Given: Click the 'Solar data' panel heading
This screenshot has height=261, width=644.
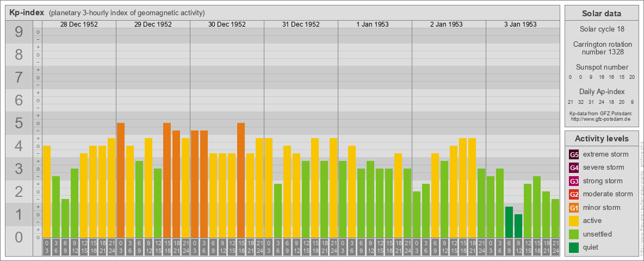Looking at the screenshot, I should pyautogui.click(x=601, y=14).
